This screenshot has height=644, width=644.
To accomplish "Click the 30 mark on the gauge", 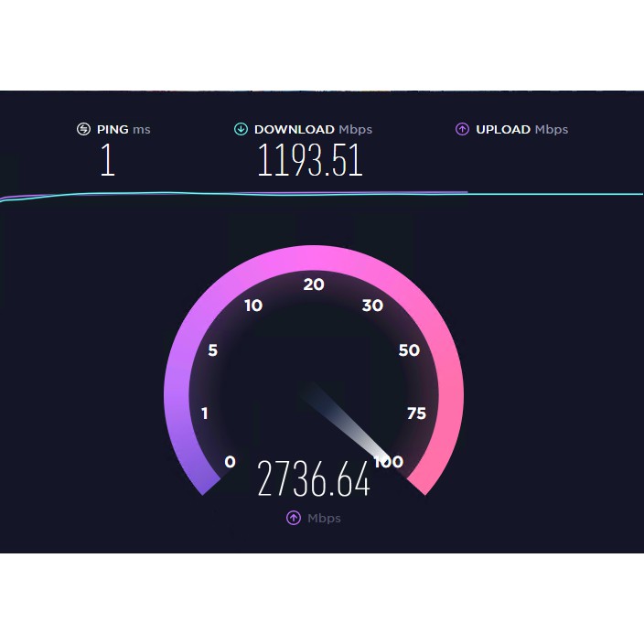I will [372, 306].
